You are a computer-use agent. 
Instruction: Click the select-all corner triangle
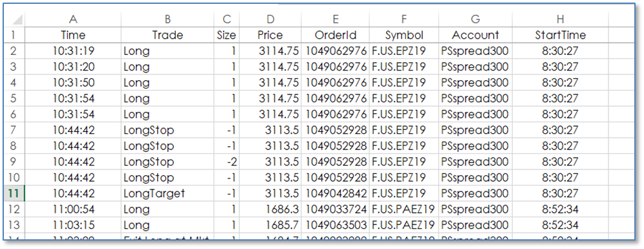(x=14, y=19)
